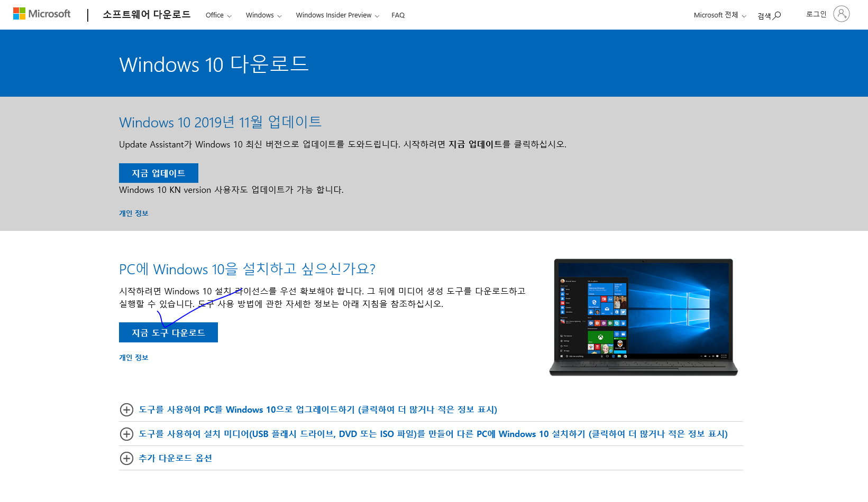Click the Windows 10 laptop image
The image size is (868, 502).
click(643, 317)
